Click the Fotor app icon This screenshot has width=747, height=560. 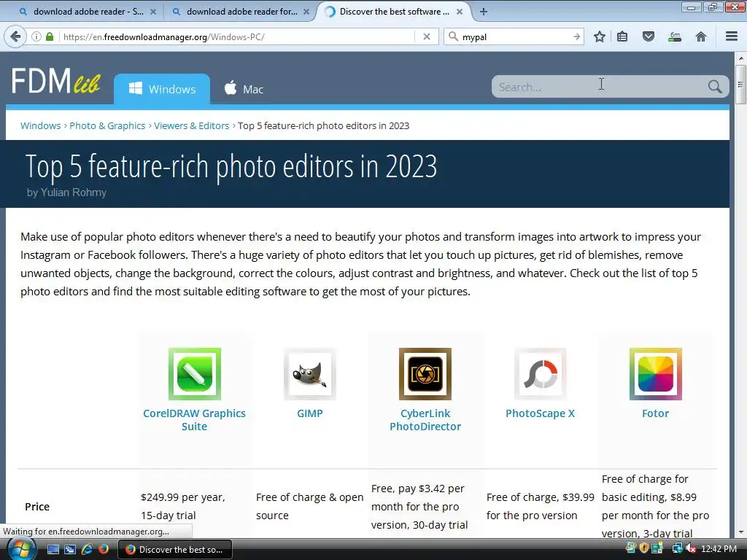coord(656,374)
